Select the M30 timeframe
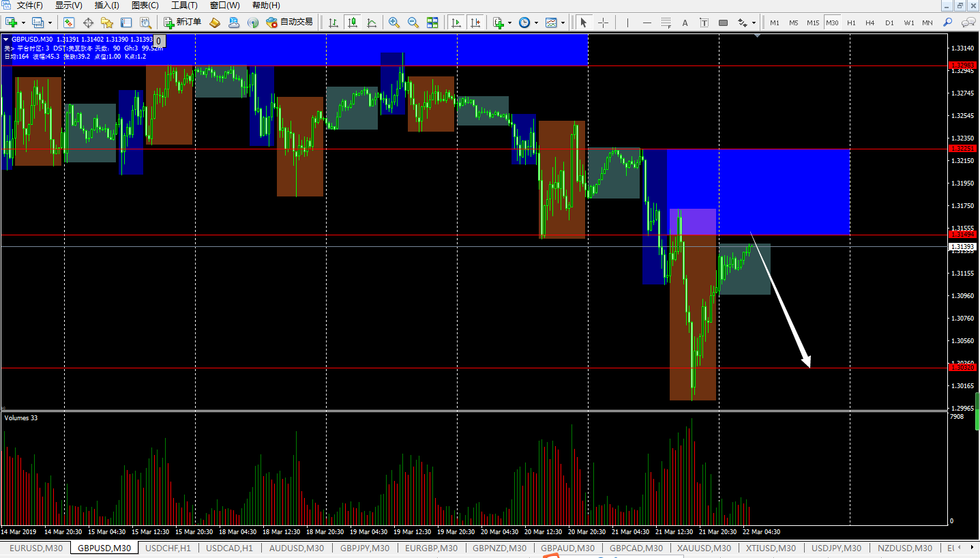 click(x=832, y=23)
